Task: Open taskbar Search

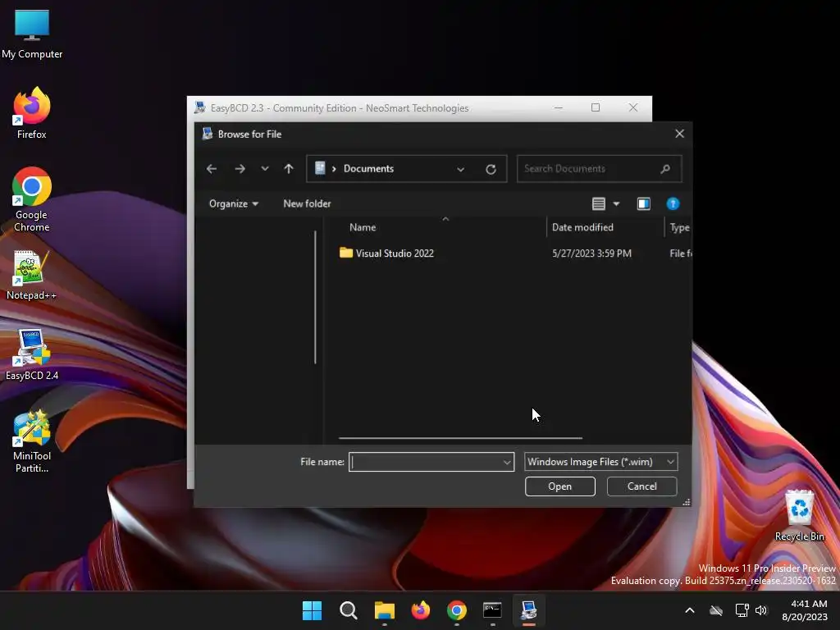Action: coord(348,610)
